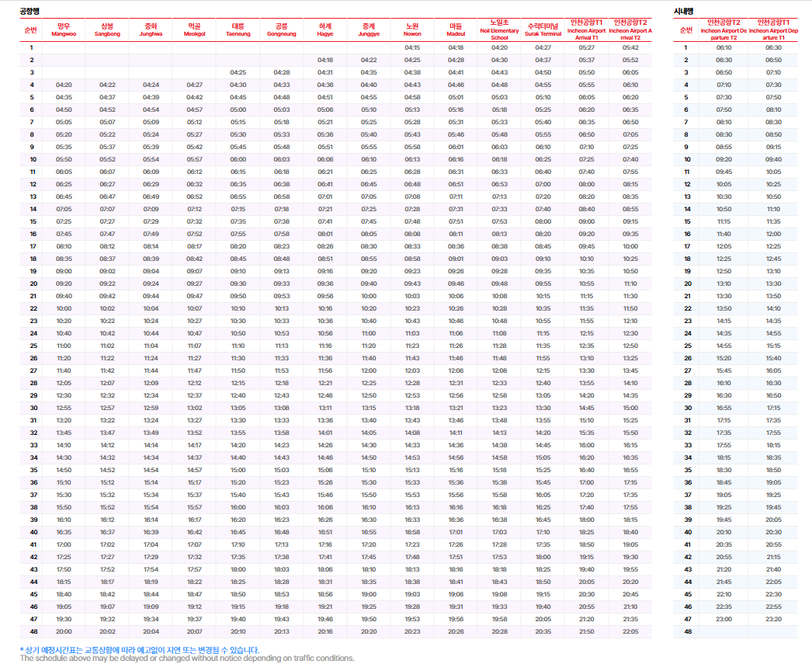Click 09:00 Arrival T1 time in row 15
This screenshot has height=664, width=812.
click(587, 221)
